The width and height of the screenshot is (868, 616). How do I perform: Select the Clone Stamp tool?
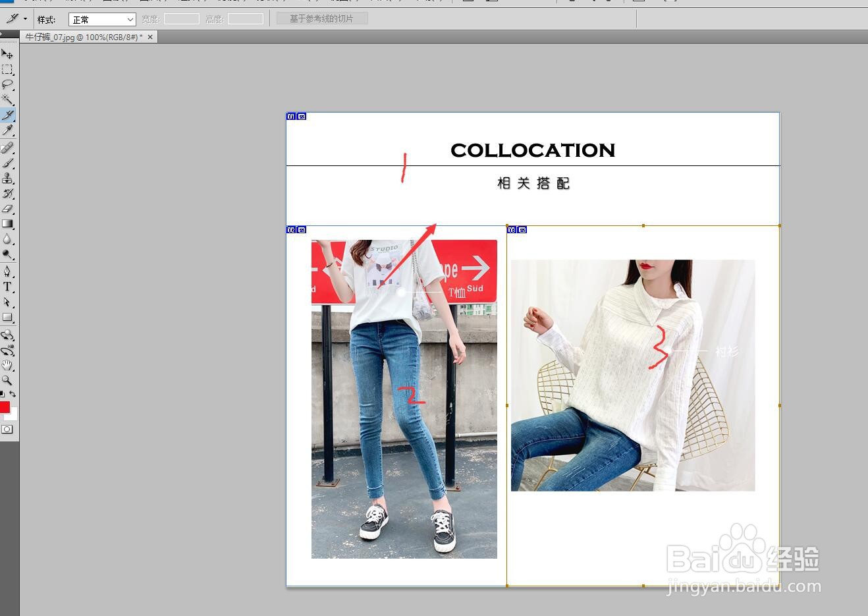7,178
